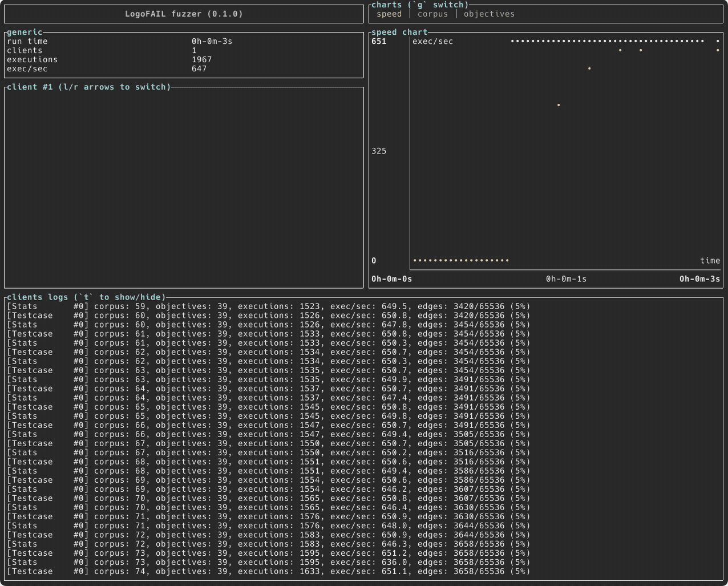
Task: Select the clients count value
Action: 193,50
